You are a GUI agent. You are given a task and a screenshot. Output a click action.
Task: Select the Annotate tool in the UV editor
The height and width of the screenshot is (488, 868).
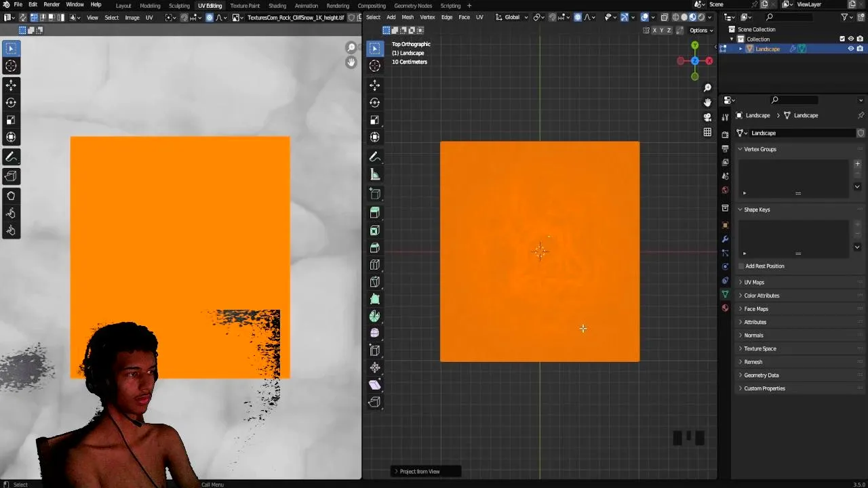click(11, 157)
